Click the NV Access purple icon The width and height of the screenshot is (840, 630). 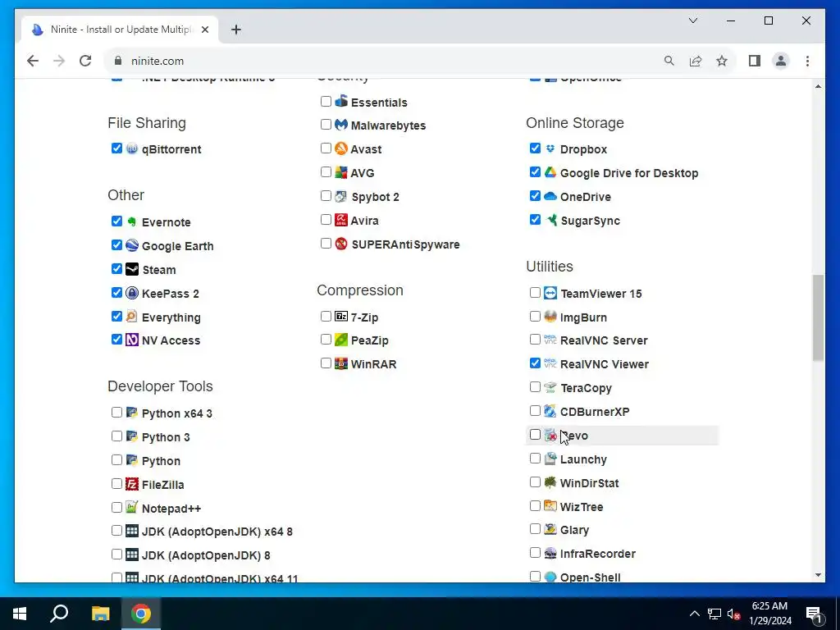[132, 340]
